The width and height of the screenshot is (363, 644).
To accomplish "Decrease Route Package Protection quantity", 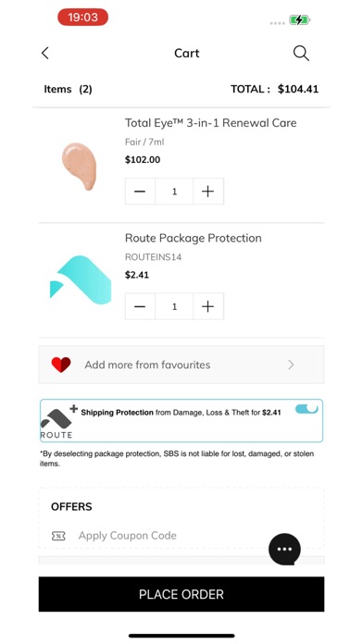I will pyautogui.click(x=140, y=306).
